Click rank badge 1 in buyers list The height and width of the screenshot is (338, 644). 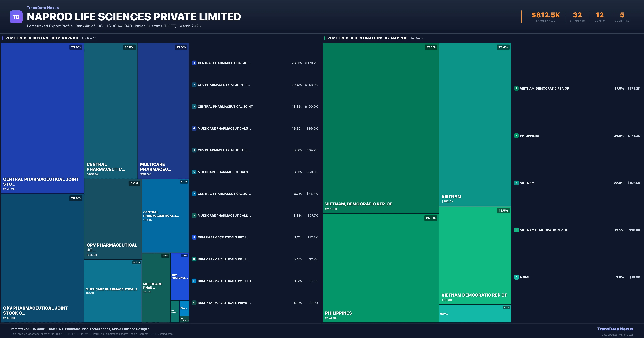click(194, 63)
